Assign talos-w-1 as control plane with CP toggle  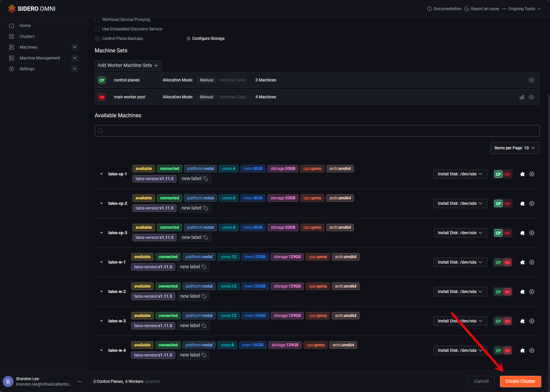pyautogui.click(x=498, y=263)
